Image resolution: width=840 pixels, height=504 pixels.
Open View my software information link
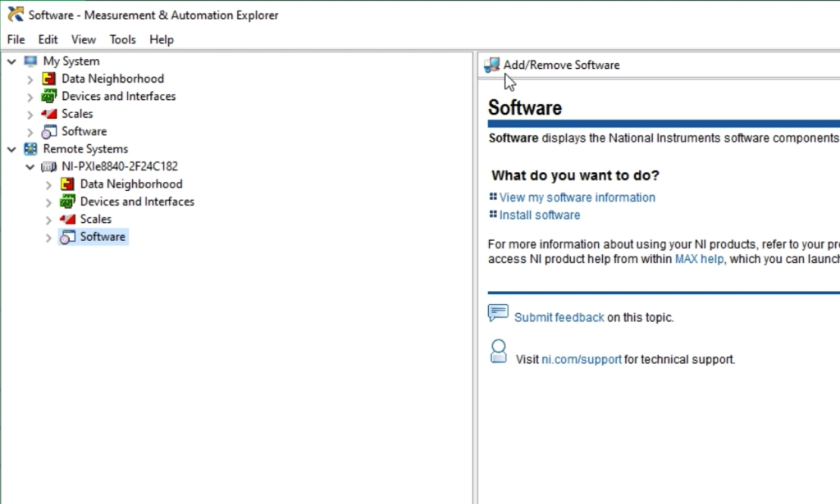pyautogui.click(x=577, y=198)
